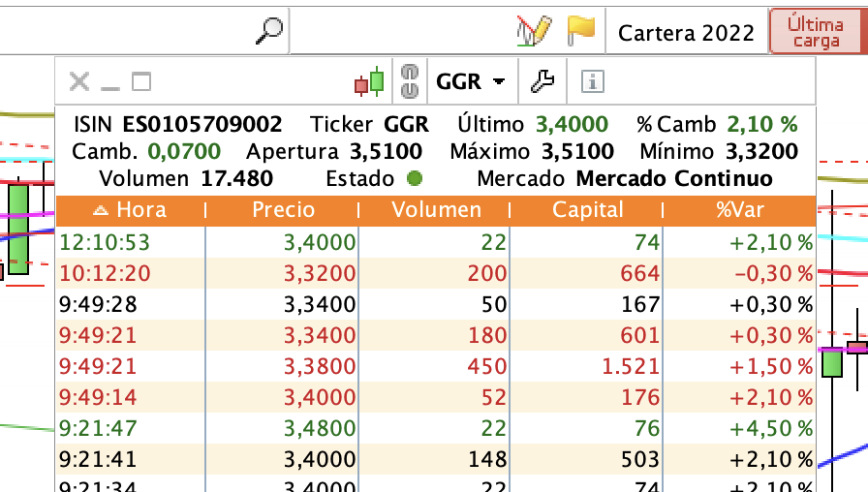The height and width of the screenshot is (492, 868).
Task: Expand the GGR ticker dropdown
Action: point(471,82)
